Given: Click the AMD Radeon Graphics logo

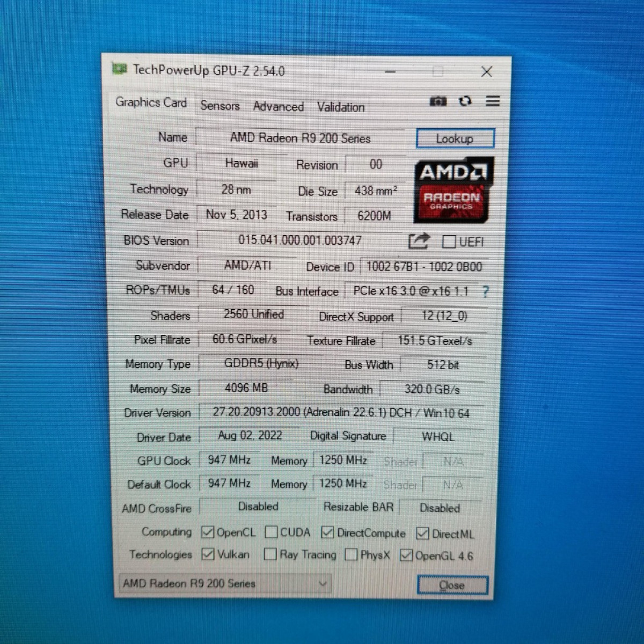Looking at the screenshot, I should (x=453, y=190).
